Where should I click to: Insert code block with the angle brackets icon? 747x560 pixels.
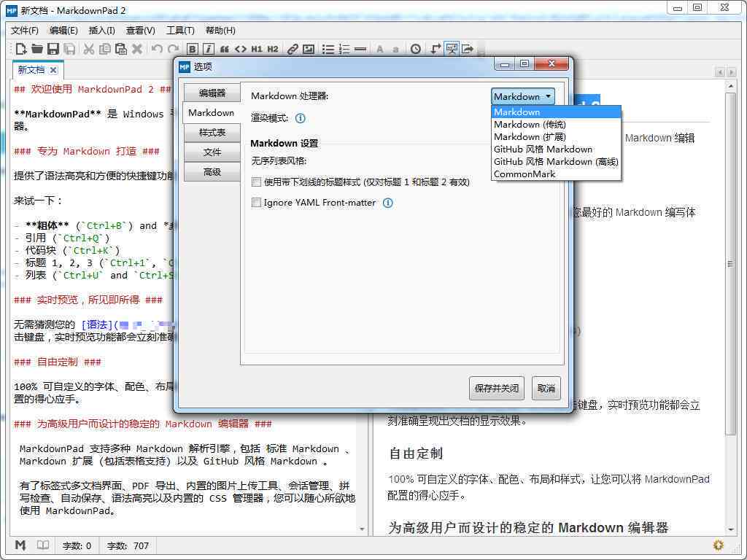tap(241, 49)
